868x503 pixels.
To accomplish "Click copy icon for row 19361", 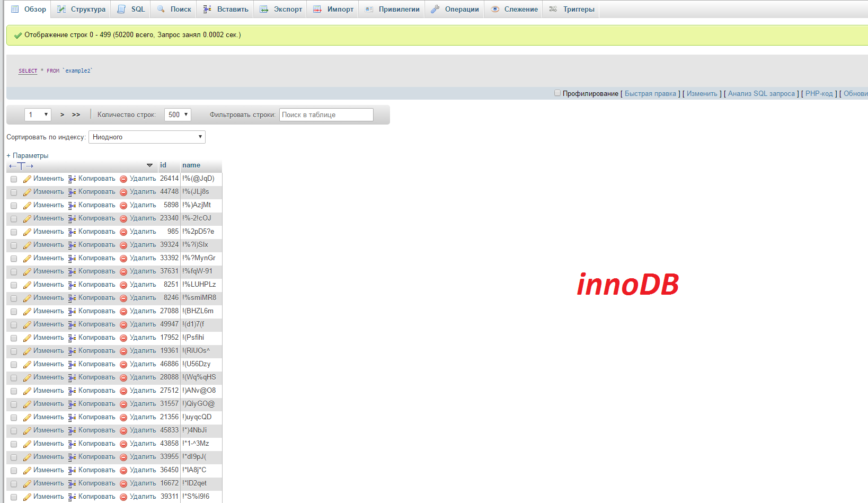I will coord(72,351).
